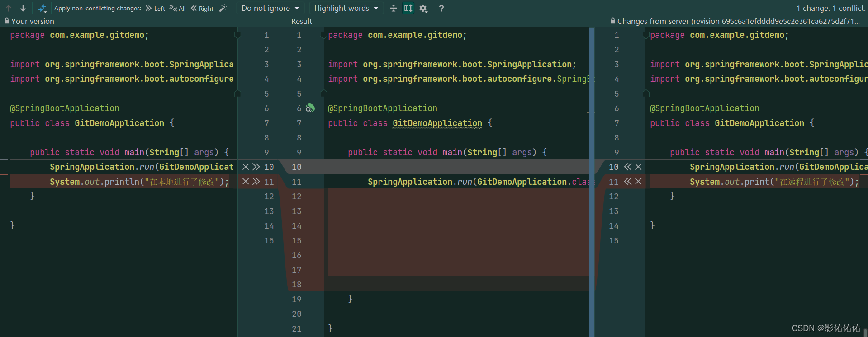This screenshot has width=868, height=337.
Task: Click autoconfigure import in server pane
Action: tap(759, 79)
